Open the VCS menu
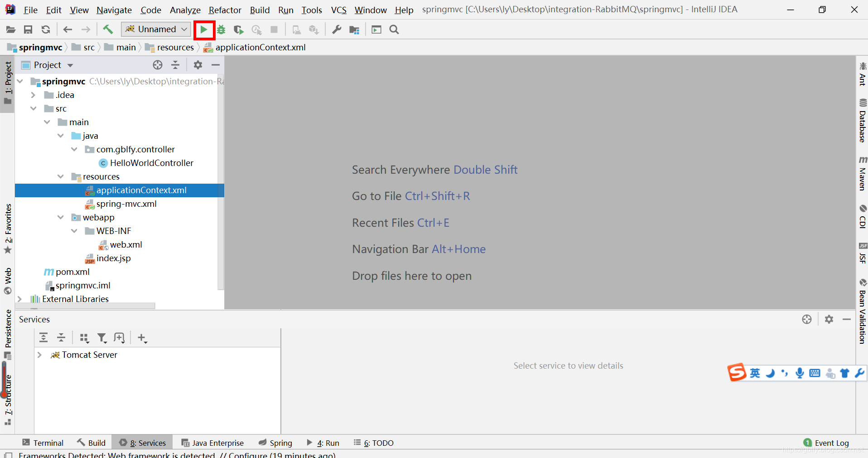Image resolution: width=868 pixels, height=458 pixels. pyautogui.click(x=338, y=10)
